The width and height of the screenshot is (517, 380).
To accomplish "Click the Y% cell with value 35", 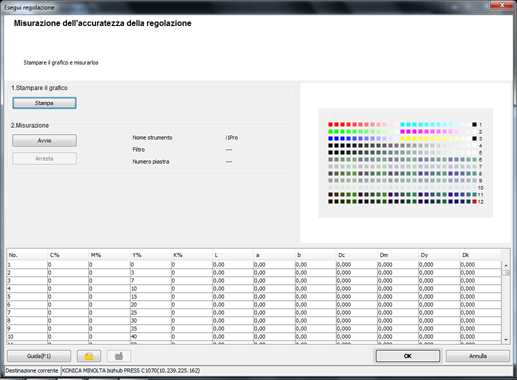I will click(151, 329).
